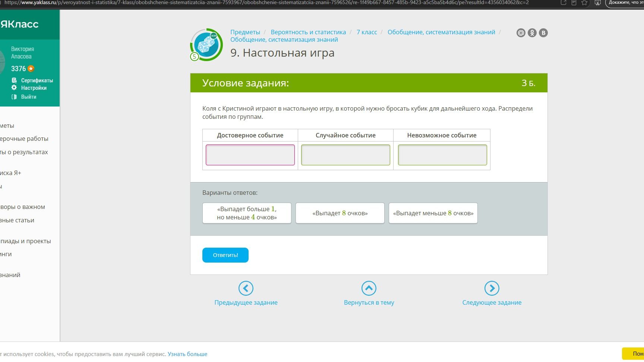The width and height of the screenshot is (644, 362).
Task: Click the Достоверное событие drop field
Action: click(250, 155)
